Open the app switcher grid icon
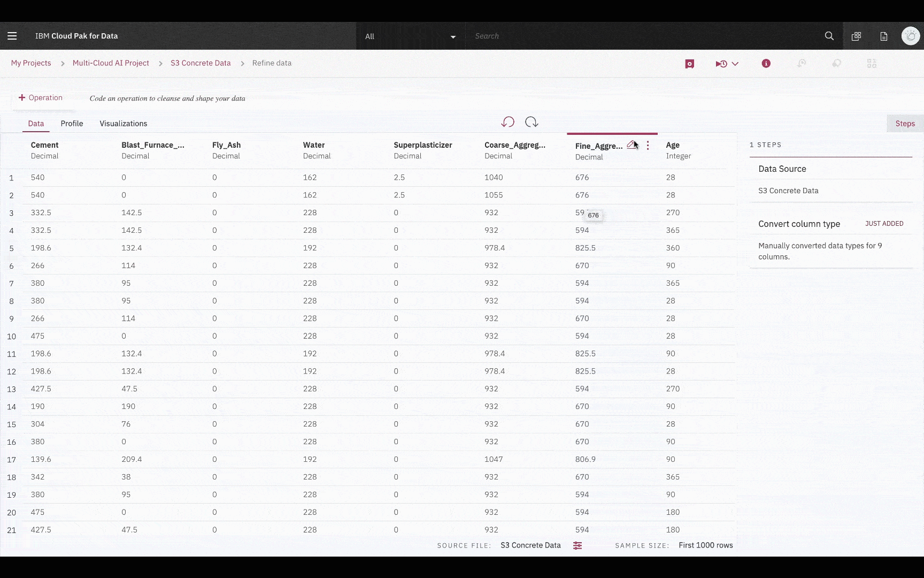 (x=857, y=36)
